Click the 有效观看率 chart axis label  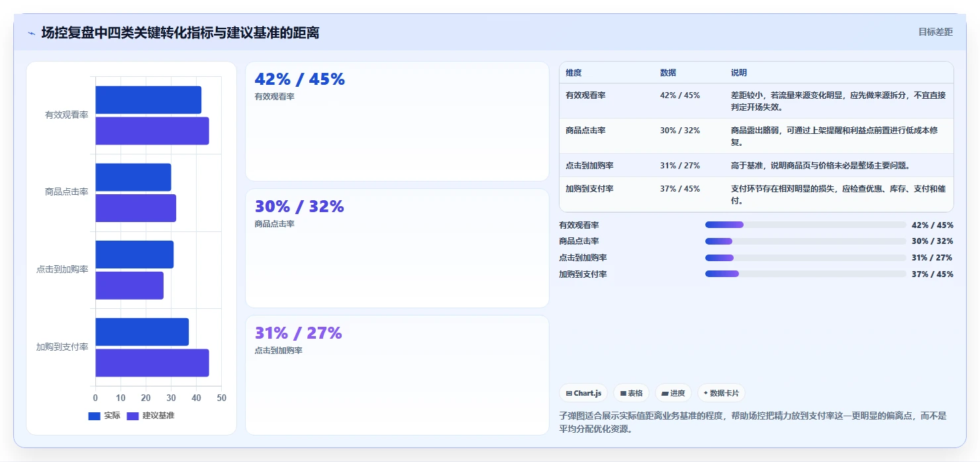click(66, 115)
